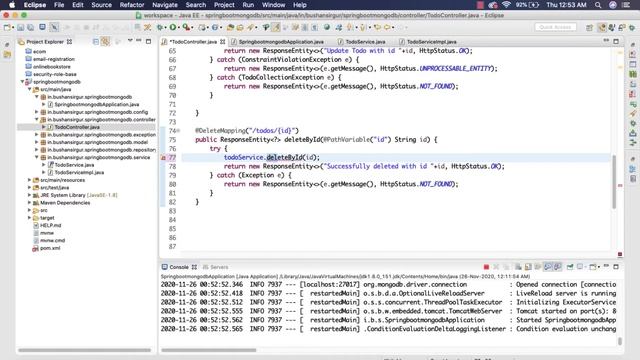Select the Java EE perspective icon
Screen dimensions: 640x360
602,27
